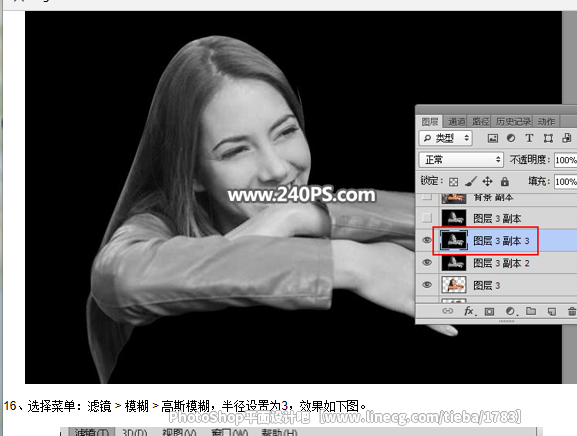The height and width of the screenshot is (436, 577).
Task: Filter layers by pixel image icon
Action: 492,138
